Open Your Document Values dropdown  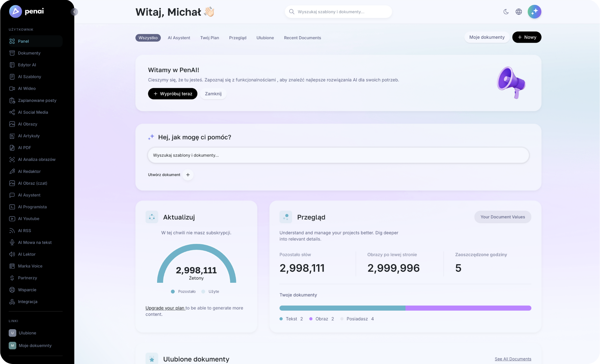pyautogui.click(x=502, y=217)
